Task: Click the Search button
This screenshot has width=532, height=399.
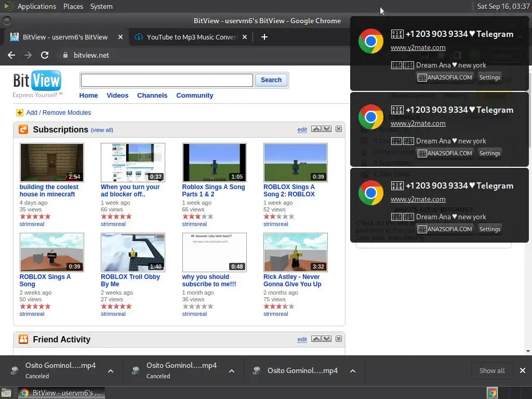Action: point(271,80)
